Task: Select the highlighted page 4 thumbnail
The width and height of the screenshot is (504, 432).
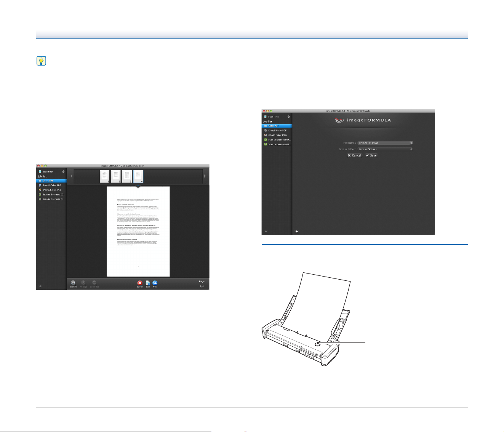Action: click(138, 176)
